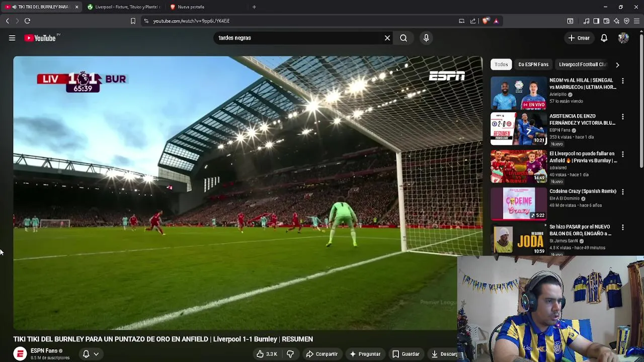Dislike the video
Screen dimensions: 644x362
[290, 354]
